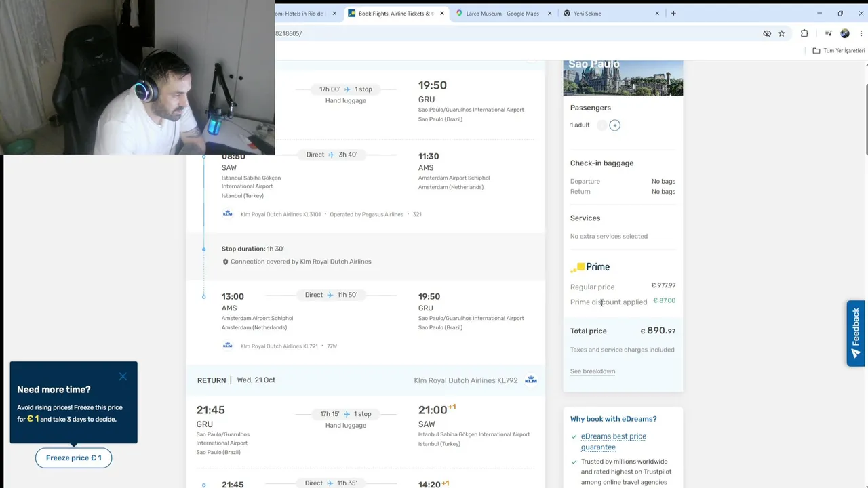Switch to the Hotels in Rio de Janeiro tab

click(x=300, y=14)
